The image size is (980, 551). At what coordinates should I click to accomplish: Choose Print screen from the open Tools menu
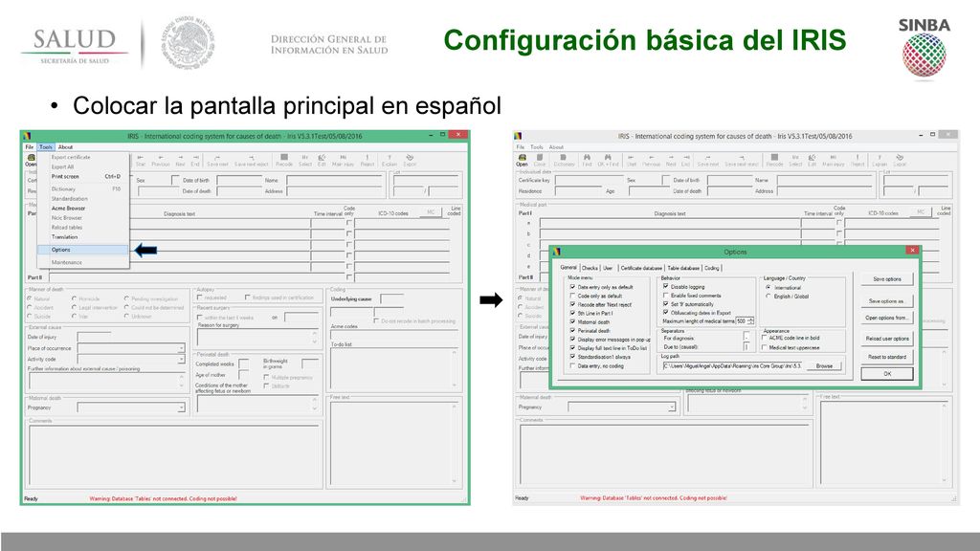click(82, 176)
